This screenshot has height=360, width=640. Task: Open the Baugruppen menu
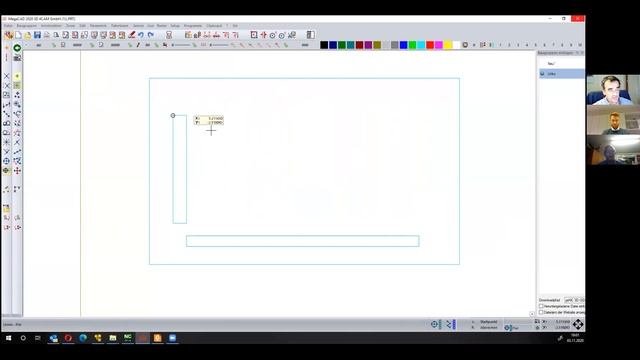pyautogui.click(x=27, y=26)
